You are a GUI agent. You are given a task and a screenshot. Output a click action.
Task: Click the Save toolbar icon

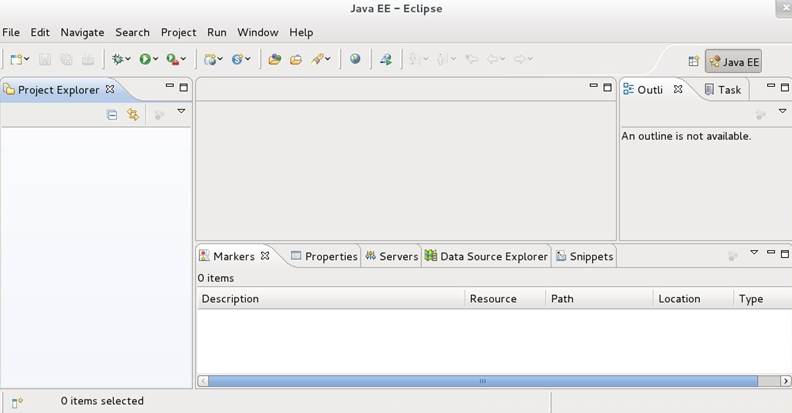pyautogui.click(x=45, y=60)
